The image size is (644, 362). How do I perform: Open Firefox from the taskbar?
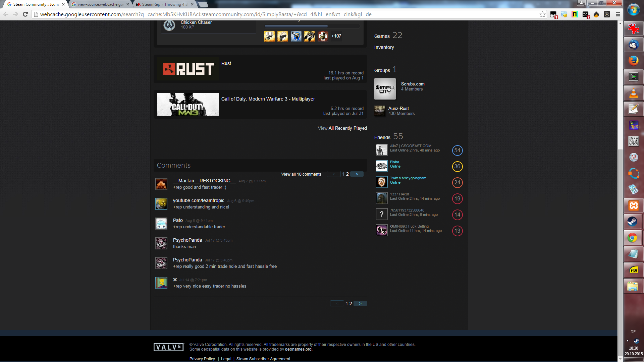pyautogui.click(x=633, y=61)
